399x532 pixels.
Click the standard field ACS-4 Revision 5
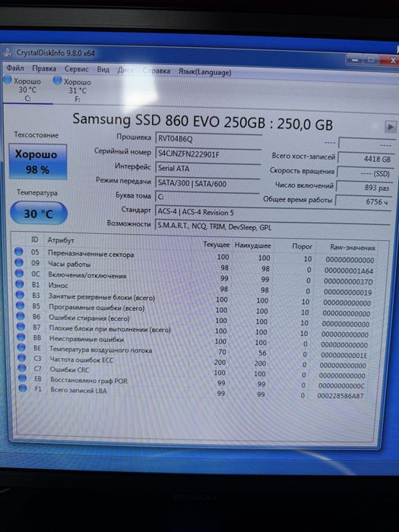click(273, 213)
